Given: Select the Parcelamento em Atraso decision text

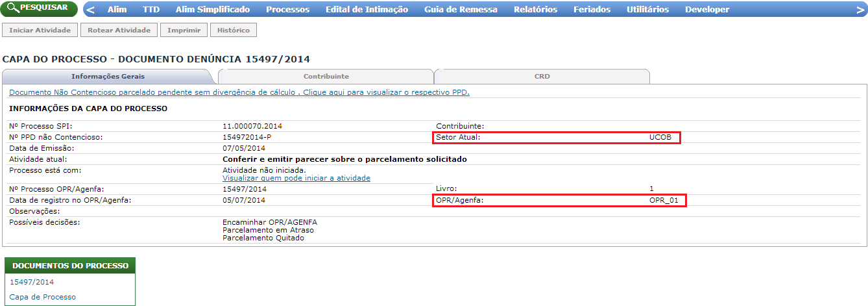Looking at the screenshot, I should [x=269, y=230].
